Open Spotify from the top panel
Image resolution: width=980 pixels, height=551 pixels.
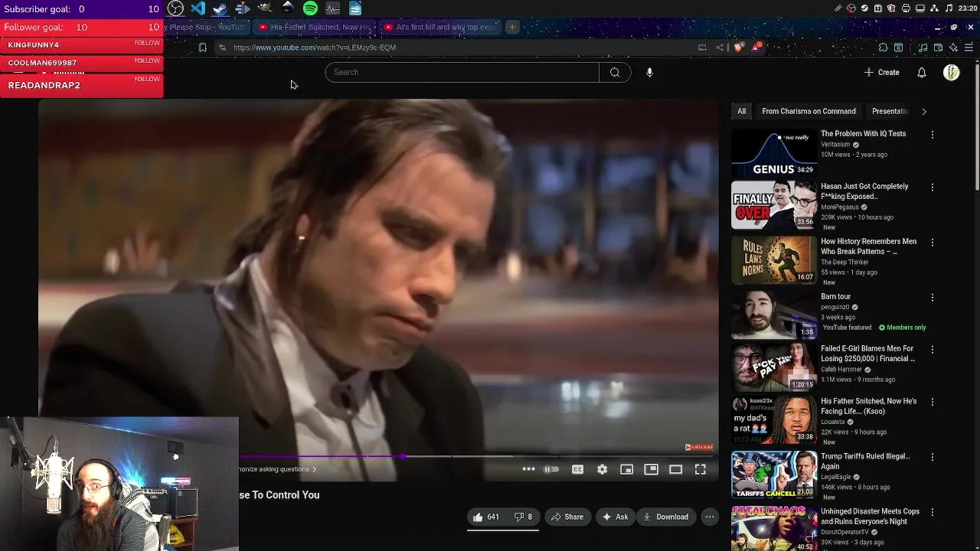(310, 8)
